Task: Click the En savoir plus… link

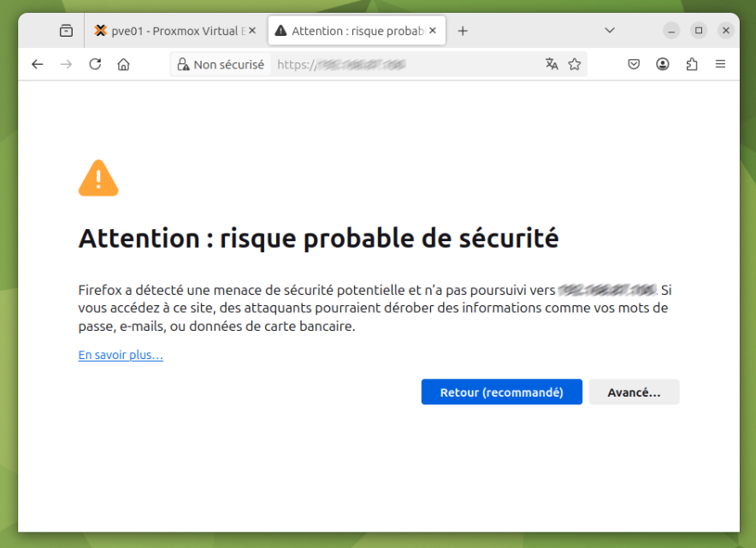Action: click(x=121, y=355)
